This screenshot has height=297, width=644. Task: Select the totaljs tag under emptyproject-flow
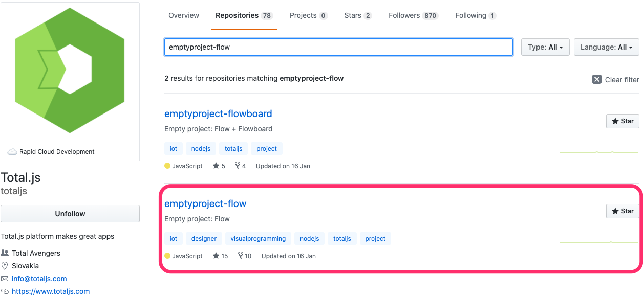coord(342,239)
